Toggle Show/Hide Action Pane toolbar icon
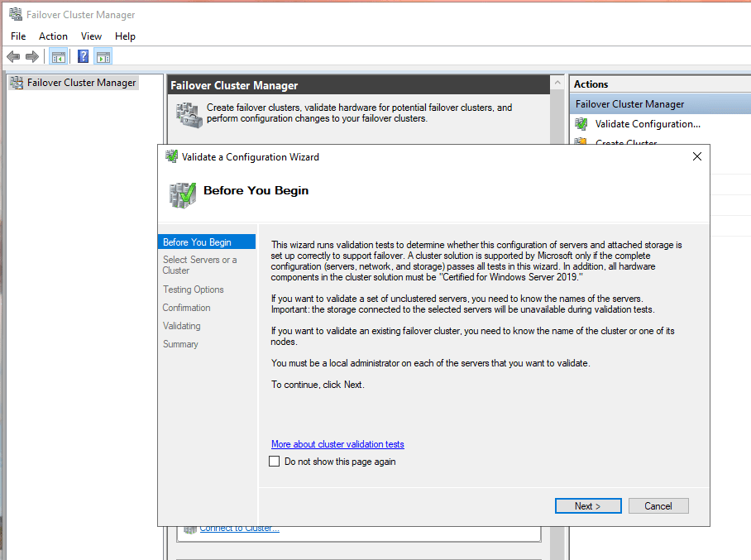Viewport: 751px width, 560px height. pos(103,56)
